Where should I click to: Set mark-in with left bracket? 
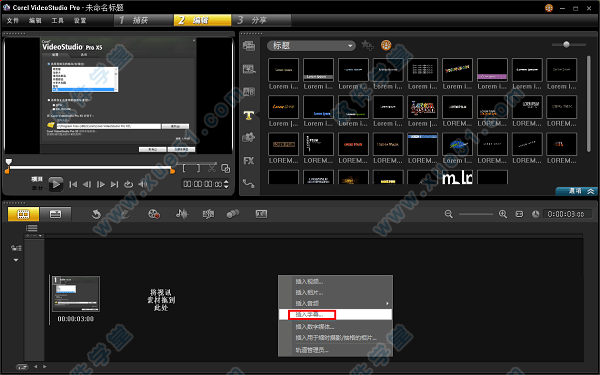click(184, 168)
